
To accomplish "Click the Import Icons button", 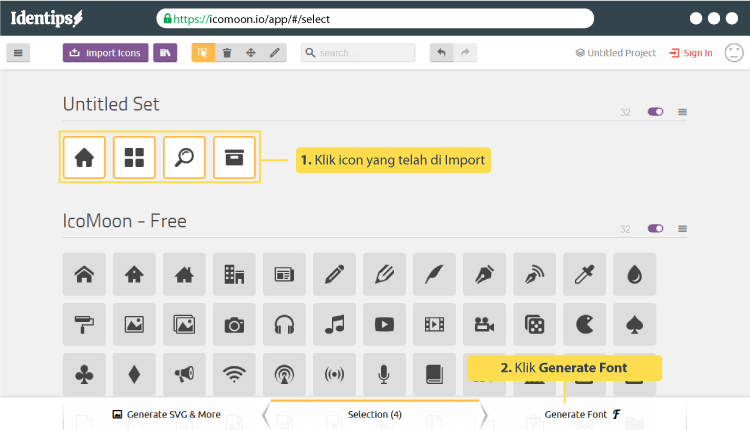I will [105, 53].
